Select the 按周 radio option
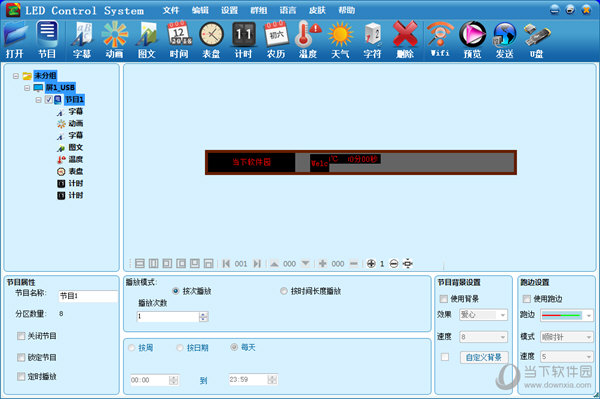This screenshot has width=600, height=399. [132, 348]
